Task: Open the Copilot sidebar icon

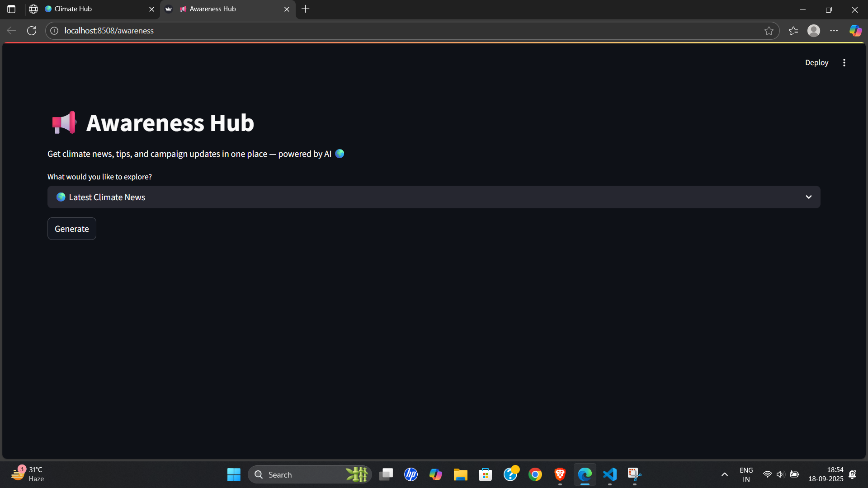Action: click(x=855, y=31)
